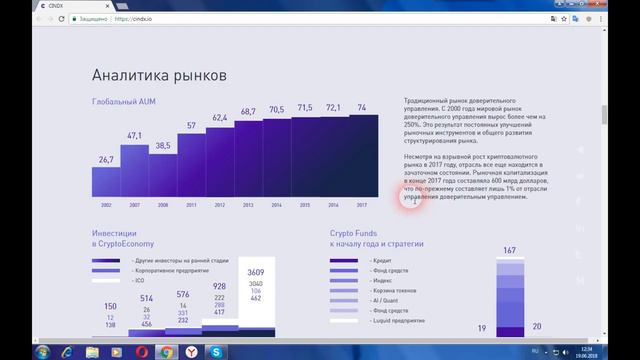Open Skype from the taskbar

coord(216,352)
